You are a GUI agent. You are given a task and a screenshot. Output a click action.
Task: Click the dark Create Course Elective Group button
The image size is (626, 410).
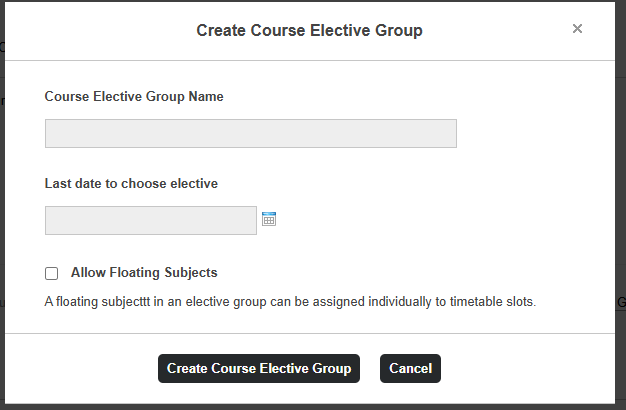[x=259, y=368]
